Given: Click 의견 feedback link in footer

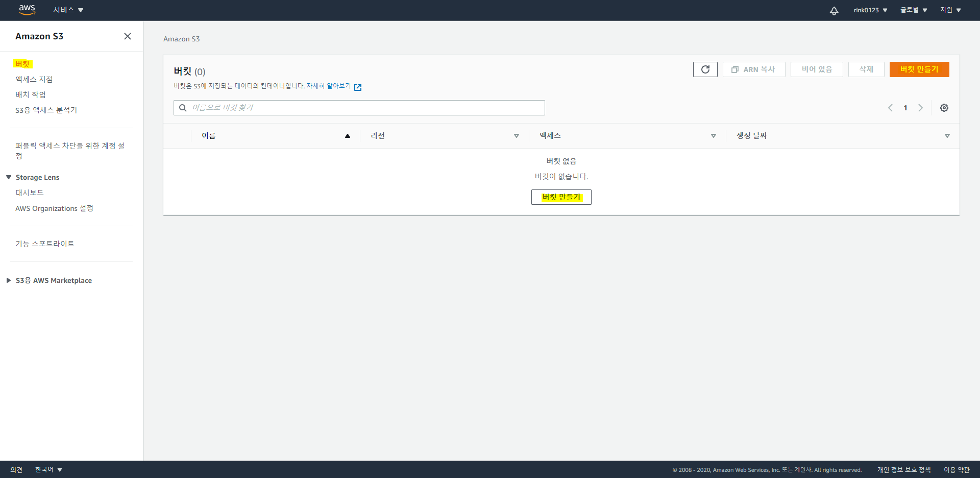Looking at the screenshot, I should (16, 469).
